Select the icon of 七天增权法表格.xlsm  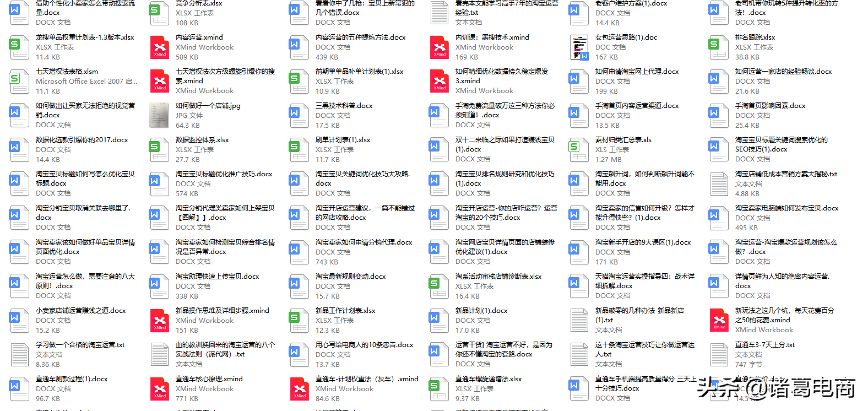click(x=19, y=82)
